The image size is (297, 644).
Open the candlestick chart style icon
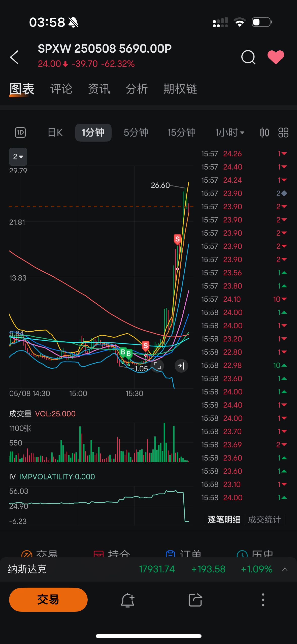(265, 133)
